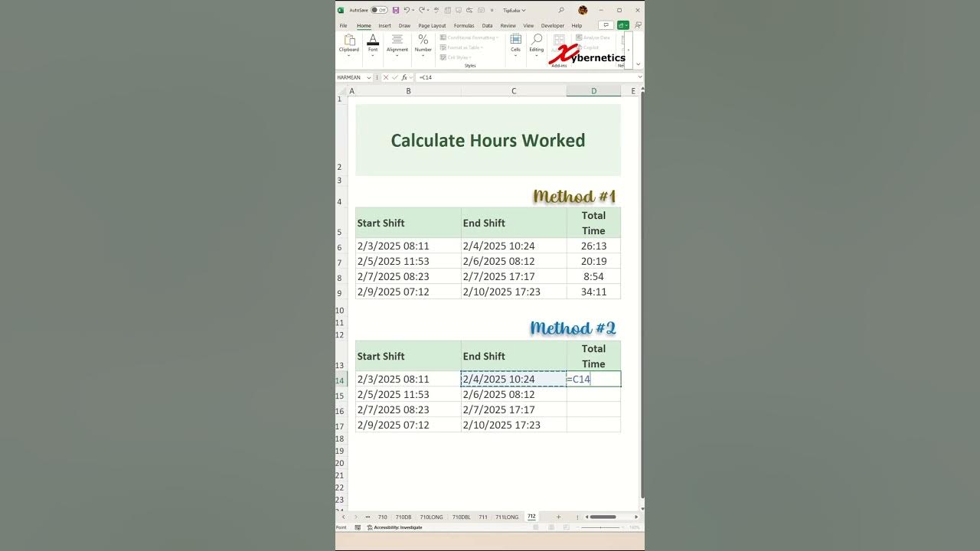Switch to sheet tab 710DB
The height and width of the screenshot is (551, 980).
pyautogui.click(x=403, y=517)
